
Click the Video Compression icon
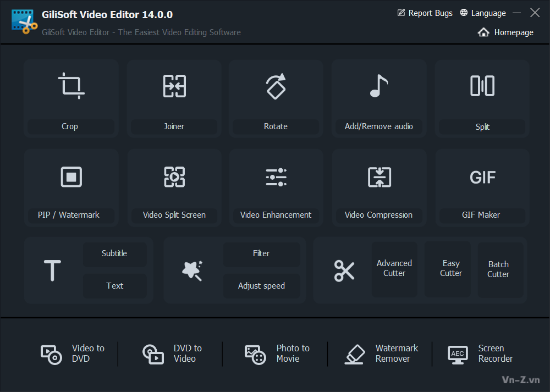pos(379,177)
